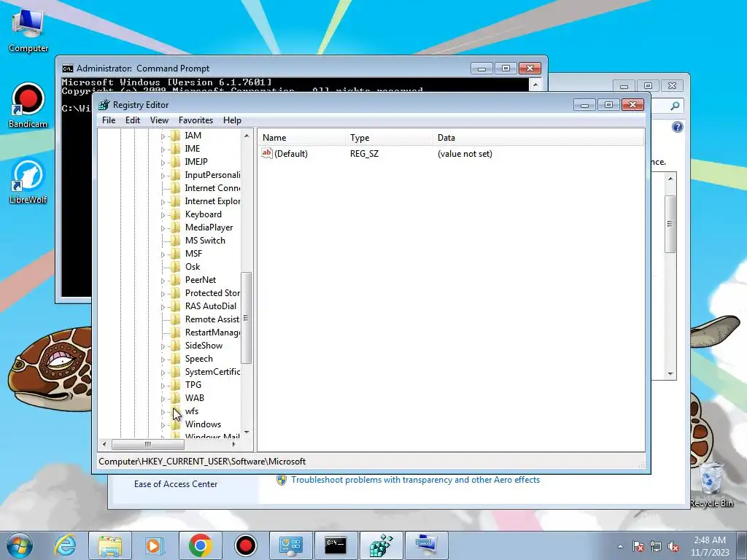The image size is (747, 560).
Task: Open the Computer desktop icon
Action: pyautogui.click(x=28, y=29)
